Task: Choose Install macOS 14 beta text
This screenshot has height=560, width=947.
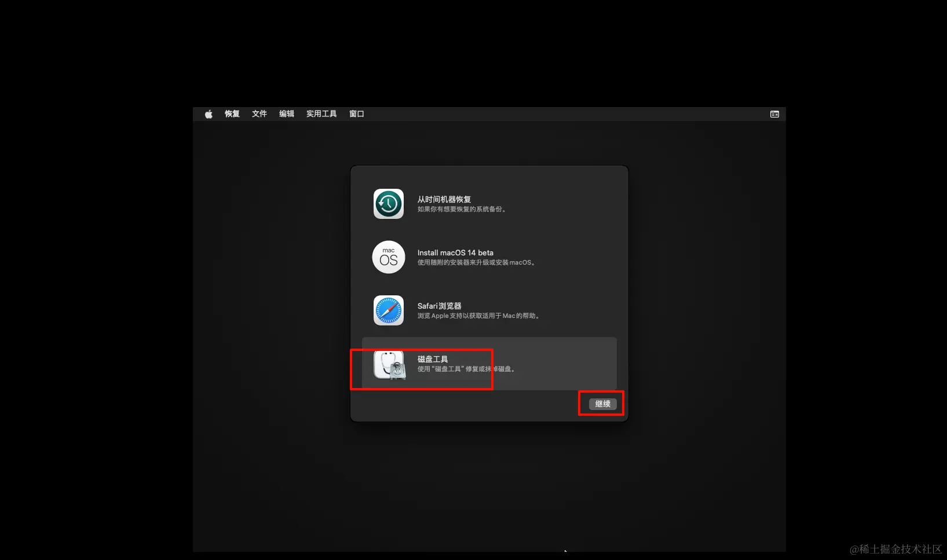Action: click(x=455, y=252)
